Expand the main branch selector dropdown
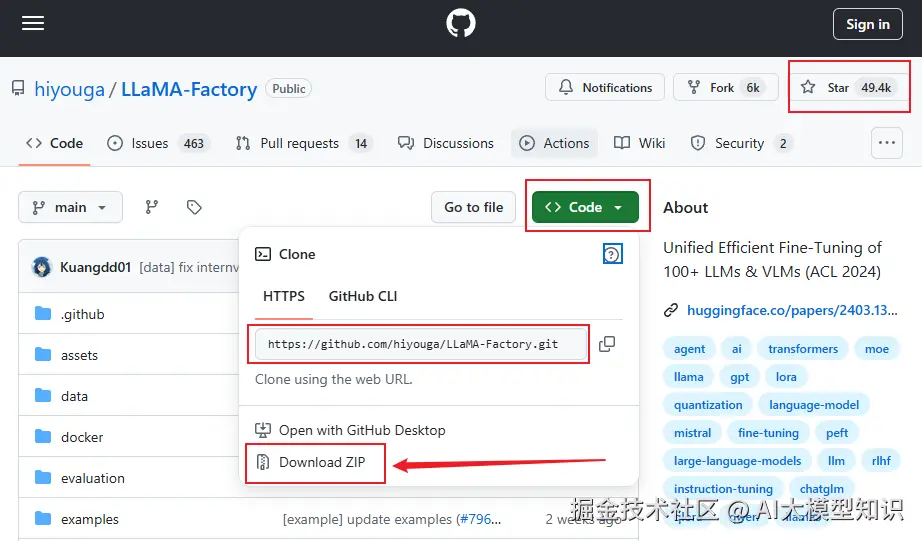Screen dimensions: 922x541 click(70, 207)
